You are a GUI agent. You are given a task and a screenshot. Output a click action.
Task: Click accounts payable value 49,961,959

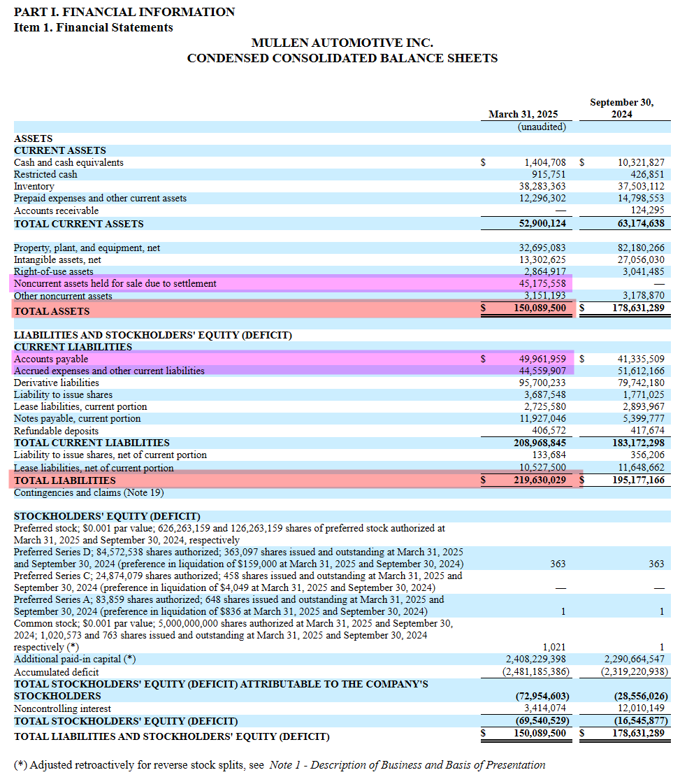tap(542, 359)
